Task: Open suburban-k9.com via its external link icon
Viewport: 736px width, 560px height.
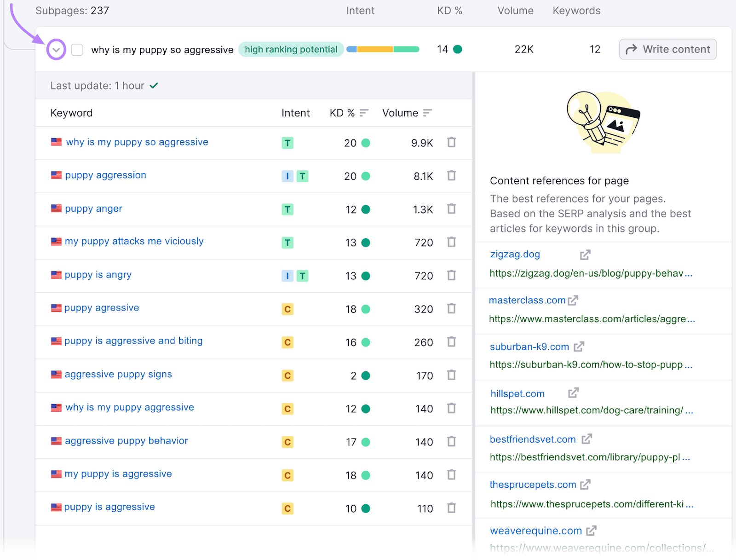Action: coord(580,346)
